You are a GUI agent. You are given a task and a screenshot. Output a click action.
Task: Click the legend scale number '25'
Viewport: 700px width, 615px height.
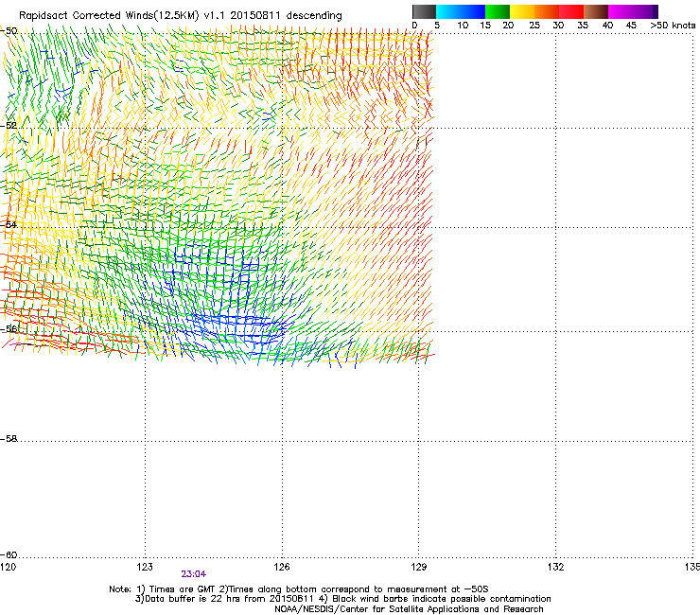(534, 26)
